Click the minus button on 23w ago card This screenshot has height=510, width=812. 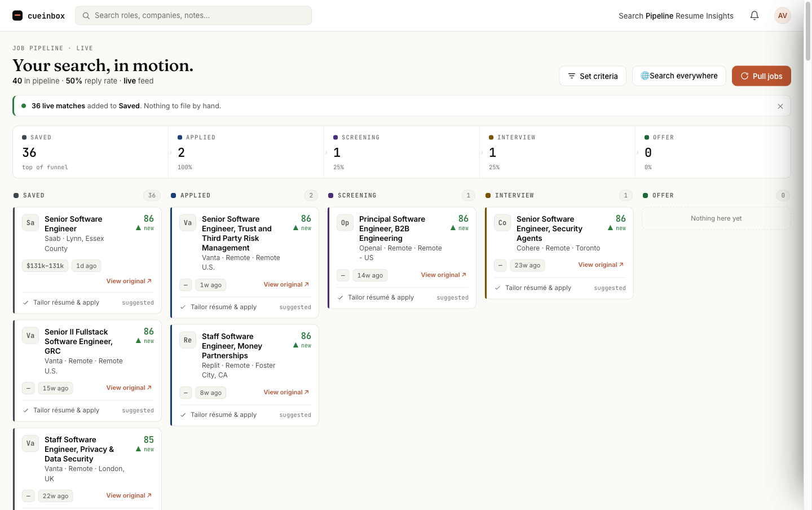click(x=501, y=265)
